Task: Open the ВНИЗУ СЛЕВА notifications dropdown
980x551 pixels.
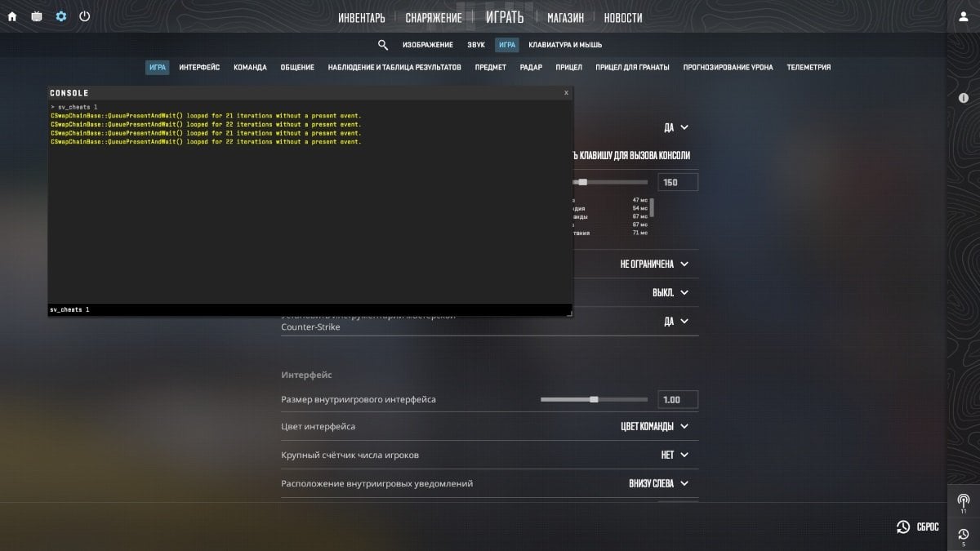Action: point(658,483)
